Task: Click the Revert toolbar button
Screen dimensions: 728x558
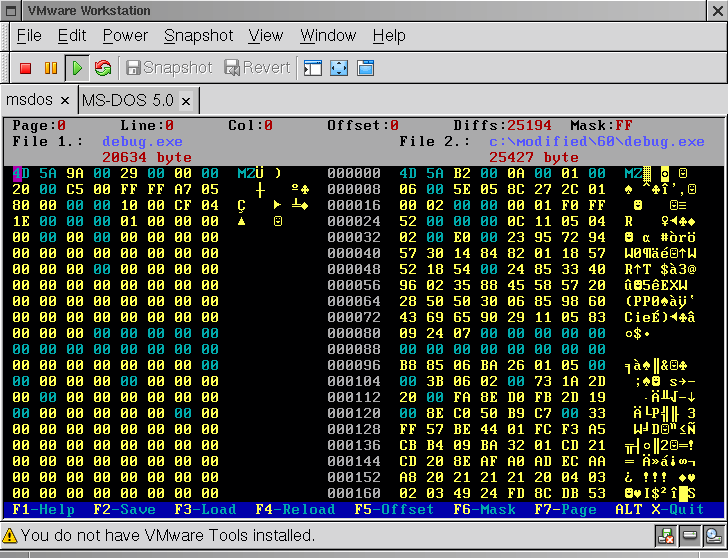Action: (257, 68)
